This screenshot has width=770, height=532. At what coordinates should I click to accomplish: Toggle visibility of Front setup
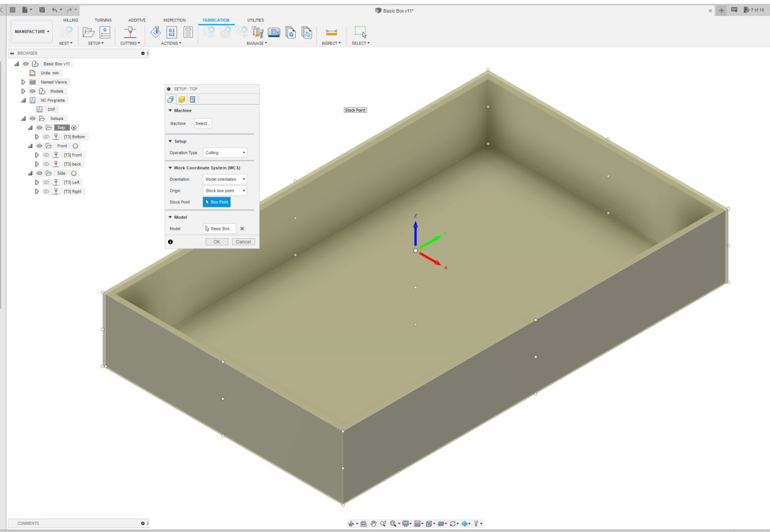(39, 146)
